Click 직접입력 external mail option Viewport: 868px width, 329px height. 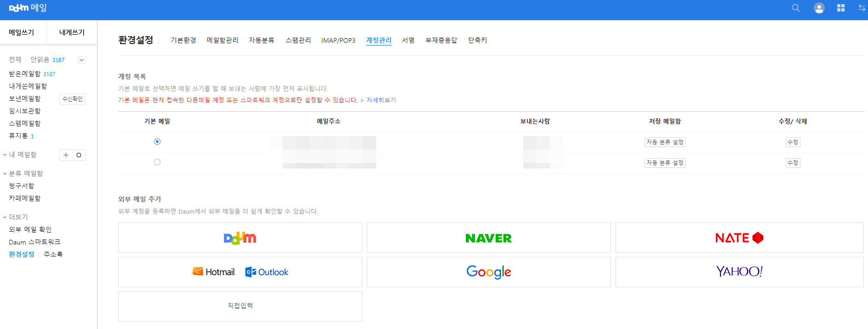[x=240, y=306]
